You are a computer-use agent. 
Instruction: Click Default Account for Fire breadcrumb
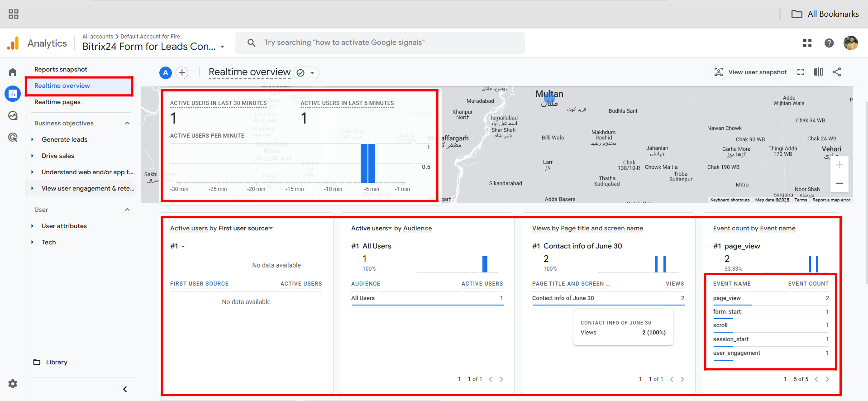(x=152, y=37)
